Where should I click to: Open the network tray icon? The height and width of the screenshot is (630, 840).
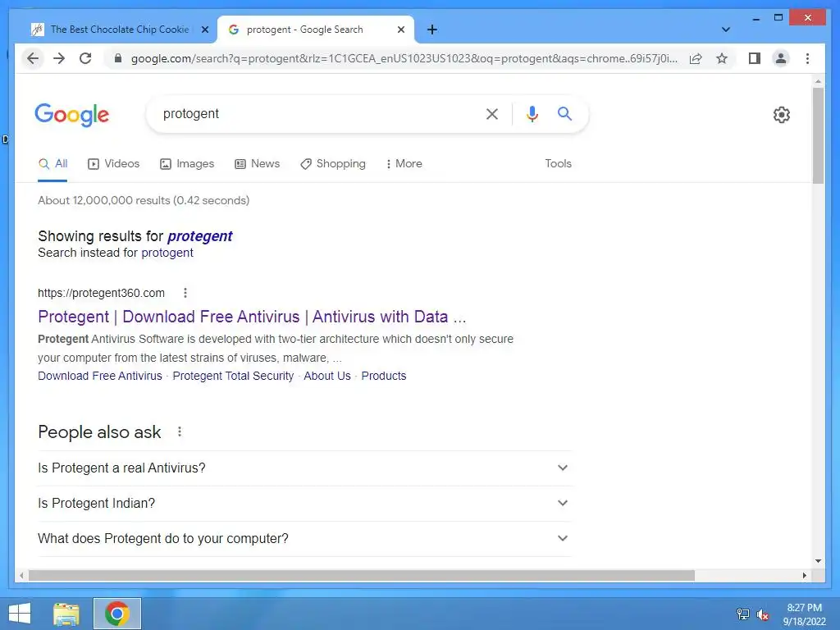tap(742, 614)
